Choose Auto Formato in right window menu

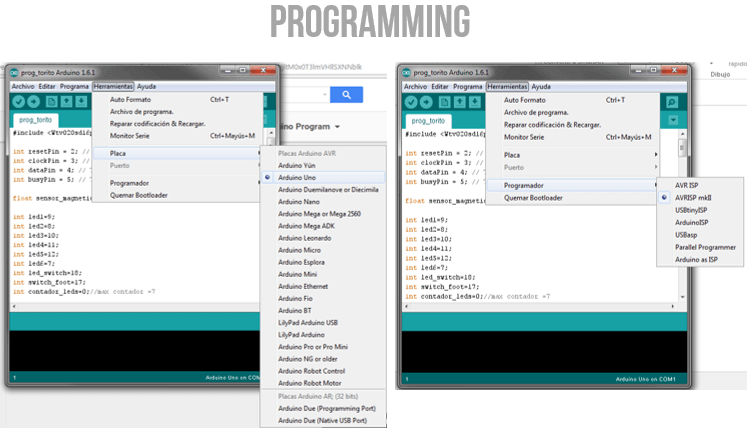pos(571,100)
